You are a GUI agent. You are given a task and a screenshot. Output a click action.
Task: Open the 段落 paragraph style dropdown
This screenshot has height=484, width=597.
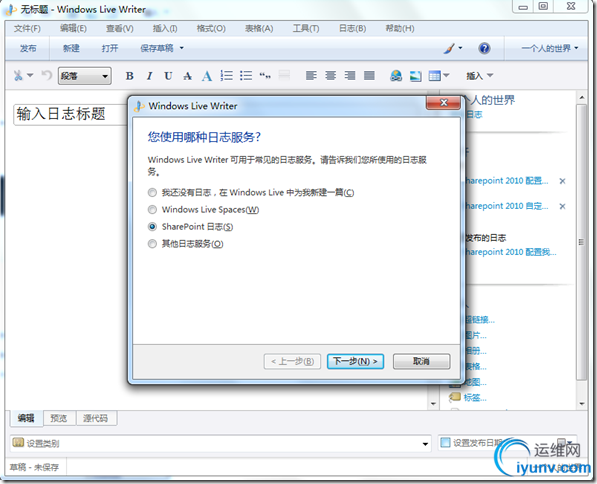pyautogui.click(x=85, y=76)
